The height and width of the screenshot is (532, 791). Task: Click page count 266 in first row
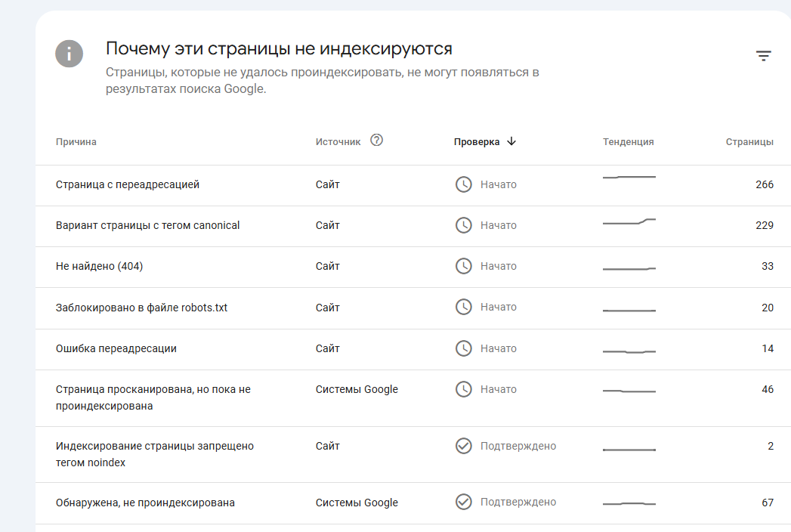[x=764, y=184]
